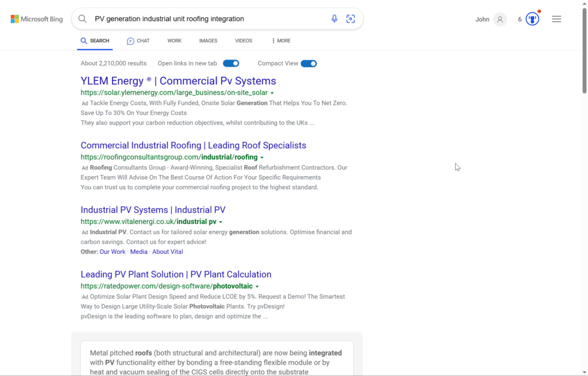Click the chat bubble icon beside CHAT

[x=129, y=41]
